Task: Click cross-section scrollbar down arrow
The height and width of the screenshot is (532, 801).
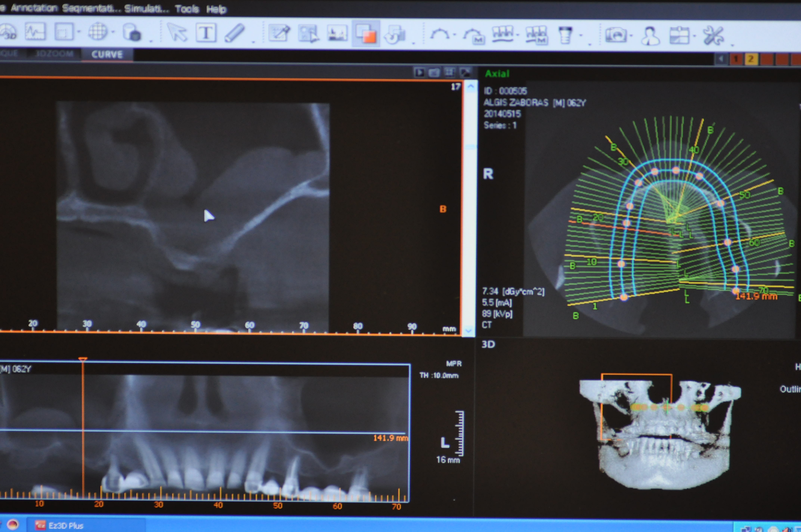Action: click(469, 330)
